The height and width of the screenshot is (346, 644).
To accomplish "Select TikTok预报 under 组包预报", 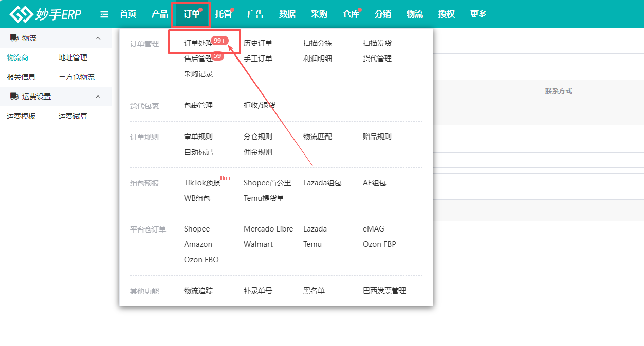I will [x=201, y=183].
